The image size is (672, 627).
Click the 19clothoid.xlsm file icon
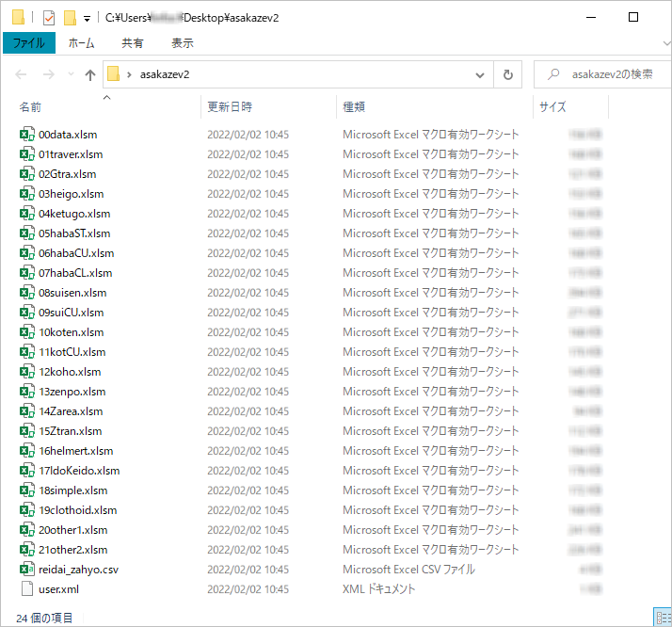(x=27, y=510)
